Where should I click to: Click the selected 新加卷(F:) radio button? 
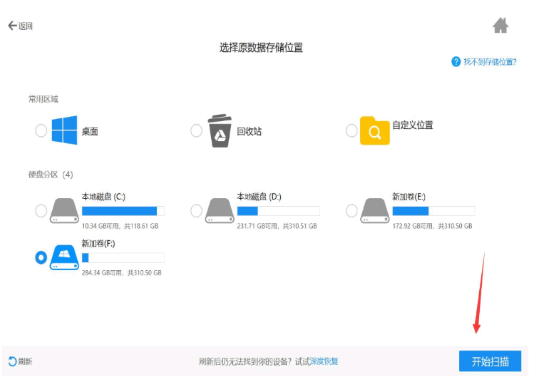click(41, 257)
